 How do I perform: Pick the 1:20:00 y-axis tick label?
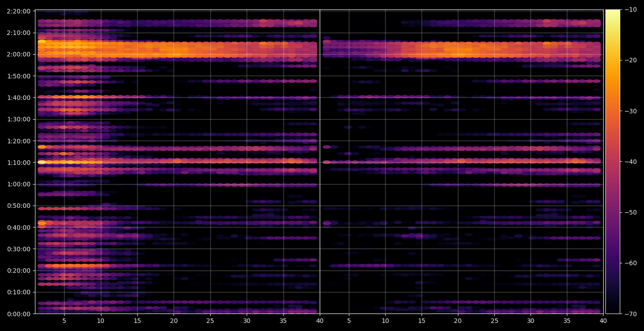[19, 141]
